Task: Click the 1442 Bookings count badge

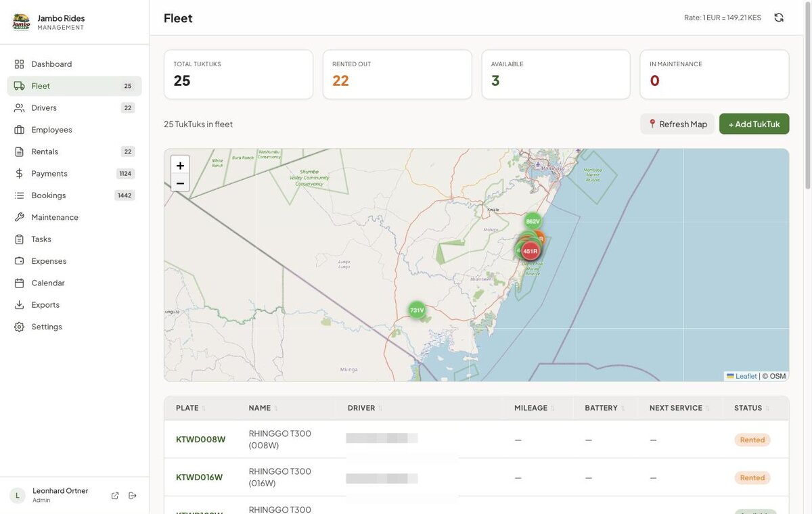Action: coord(125,195)
